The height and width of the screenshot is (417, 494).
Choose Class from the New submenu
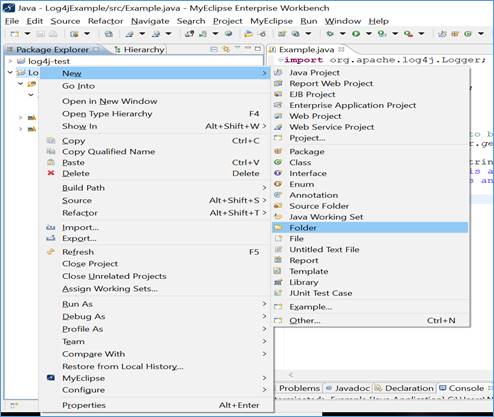tap(370, 162)
